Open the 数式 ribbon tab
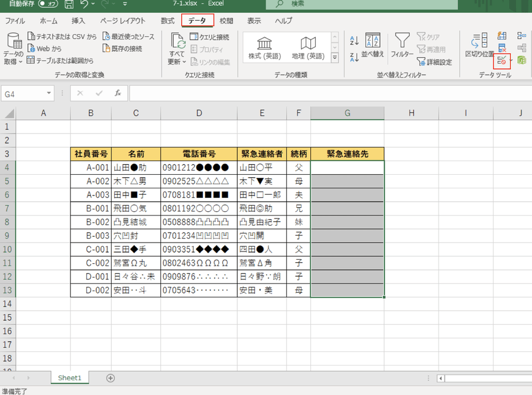532x395 pixels. pos(167,21)
